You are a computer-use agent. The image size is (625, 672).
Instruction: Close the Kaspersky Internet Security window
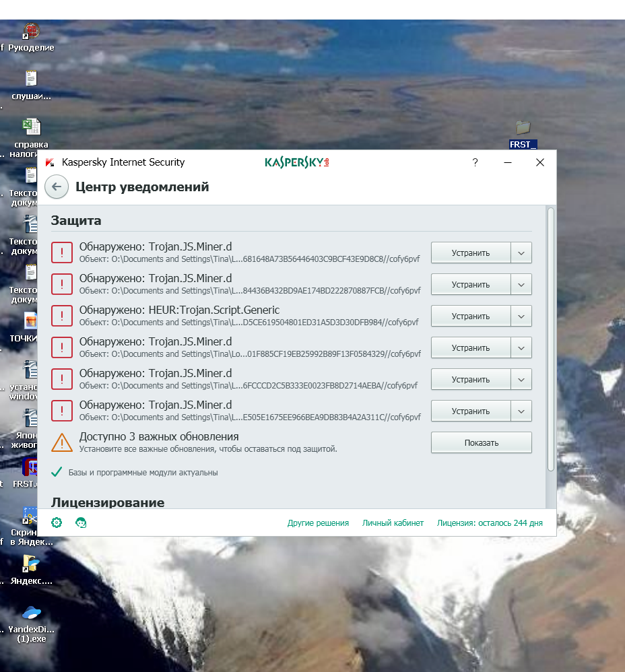(540, 162)
